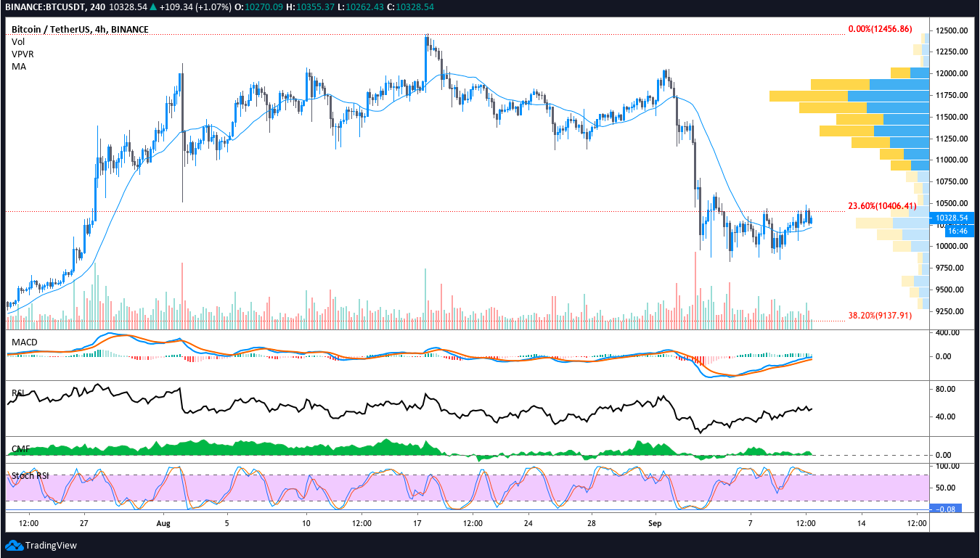Click the 23.60%(10406.41) Fibonacci label
This screenshot has width=980, height=558.
882,206
